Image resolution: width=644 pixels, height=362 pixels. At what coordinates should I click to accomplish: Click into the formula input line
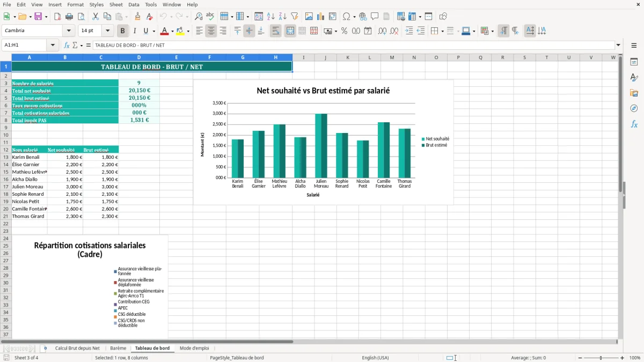[353, 46]
